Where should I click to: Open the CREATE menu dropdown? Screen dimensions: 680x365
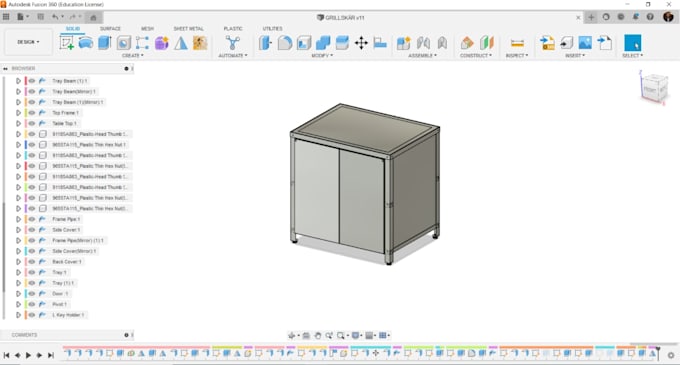[x=133, y=55]
